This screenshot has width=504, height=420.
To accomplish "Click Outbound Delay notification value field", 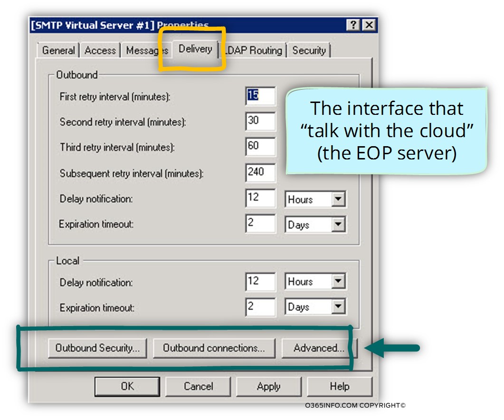I will (x=260, y=198).
